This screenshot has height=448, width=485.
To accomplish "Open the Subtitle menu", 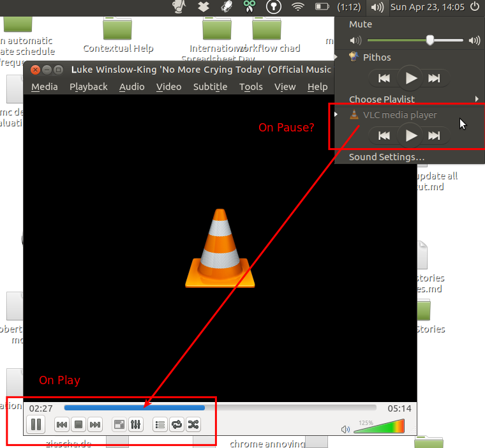I will (210, 87).
